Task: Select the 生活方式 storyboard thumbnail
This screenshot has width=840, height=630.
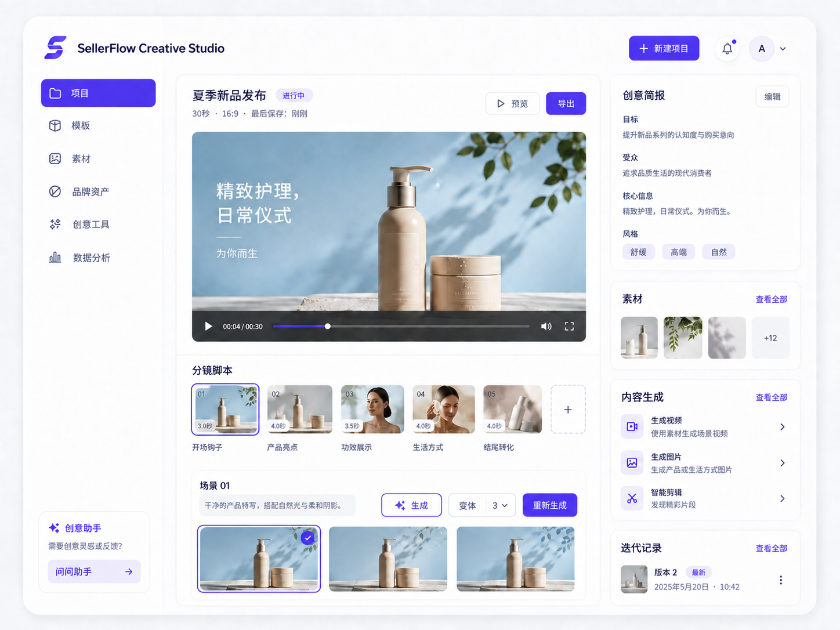Action: (x=444, y=409)
